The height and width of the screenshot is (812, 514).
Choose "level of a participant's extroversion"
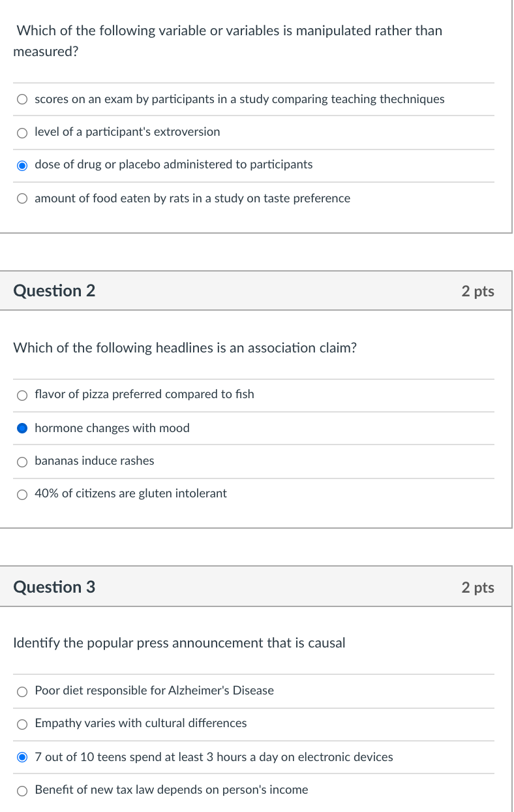tap(22, 133)
